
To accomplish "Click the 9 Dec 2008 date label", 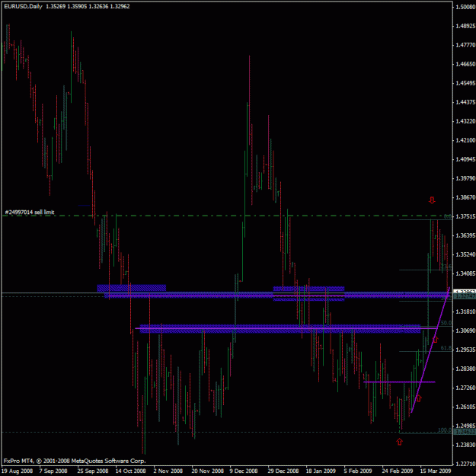I will (x=244, y=471).
